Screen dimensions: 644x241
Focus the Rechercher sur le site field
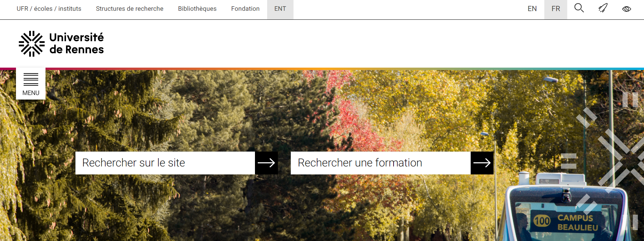165,163
